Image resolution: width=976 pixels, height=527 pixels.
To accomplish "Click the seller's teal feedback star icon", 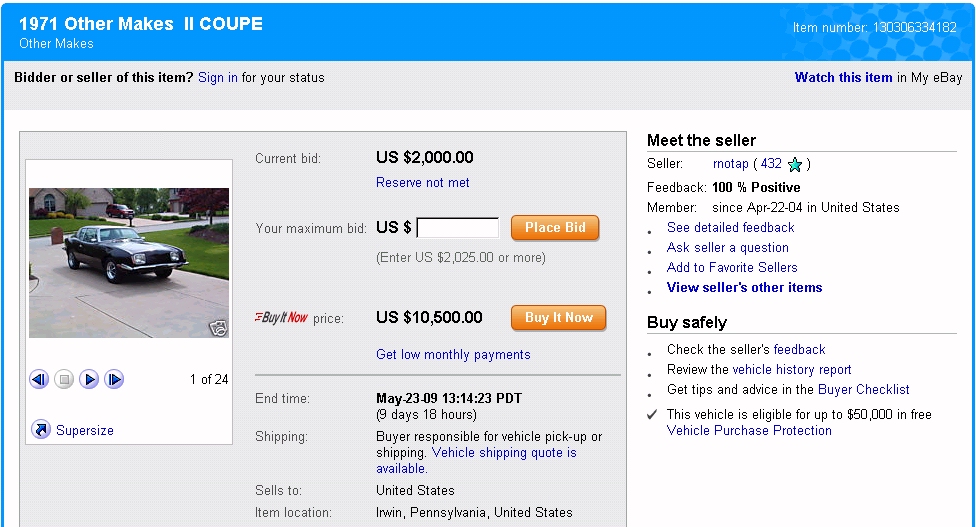I will coord(795,164).
